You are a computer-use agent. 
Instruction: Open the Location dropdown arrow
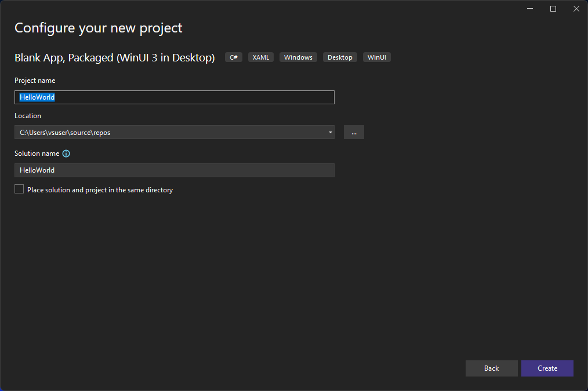[330, 132]
